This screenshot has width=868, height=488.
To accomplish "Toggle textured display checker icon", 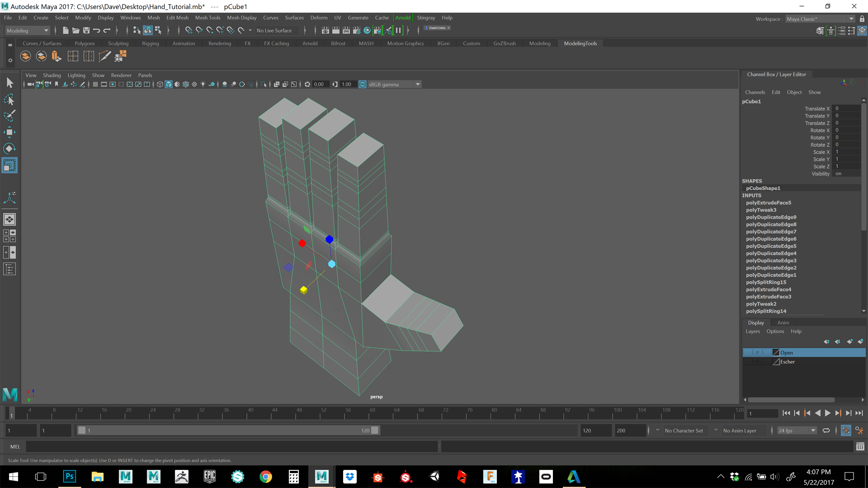I will (x=194, y=84).
